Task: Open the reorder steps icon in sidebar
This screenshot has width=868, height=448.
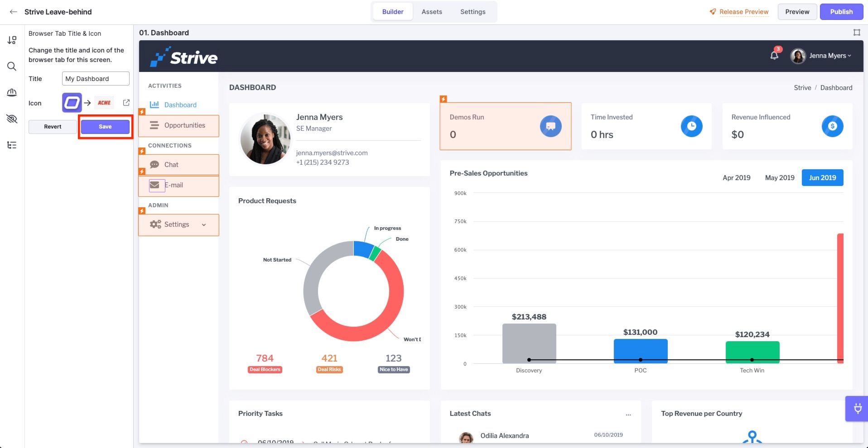Action: (x=12, y=40)
